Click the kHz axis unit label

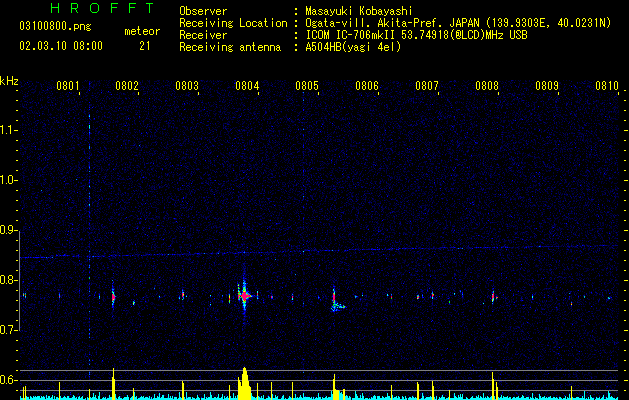pos(9,81)
